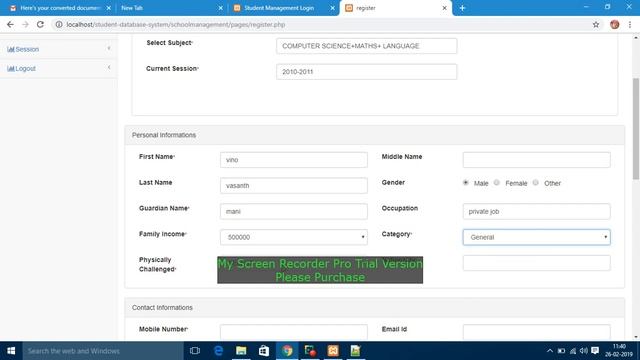Bookmark this page with star icon
Viewport: 640px width, 360px height.
(596, 24)
